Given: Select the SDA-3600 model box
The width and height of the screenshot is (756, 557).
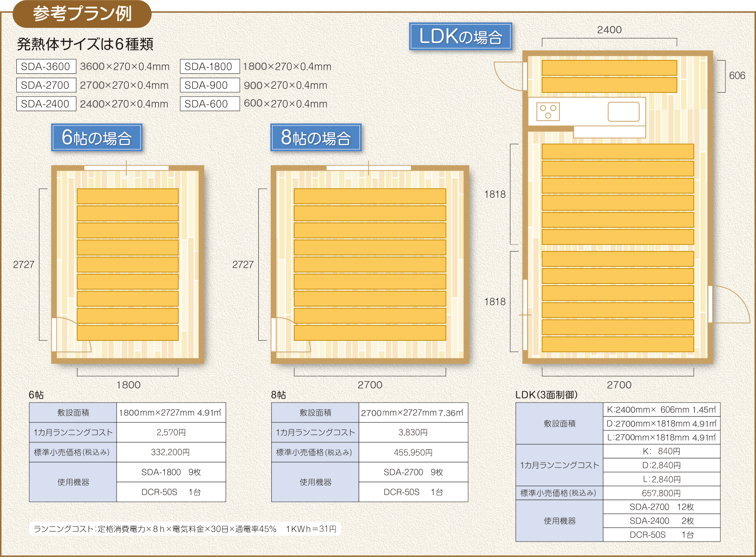Looking at the screenshot, I should 46,66.
